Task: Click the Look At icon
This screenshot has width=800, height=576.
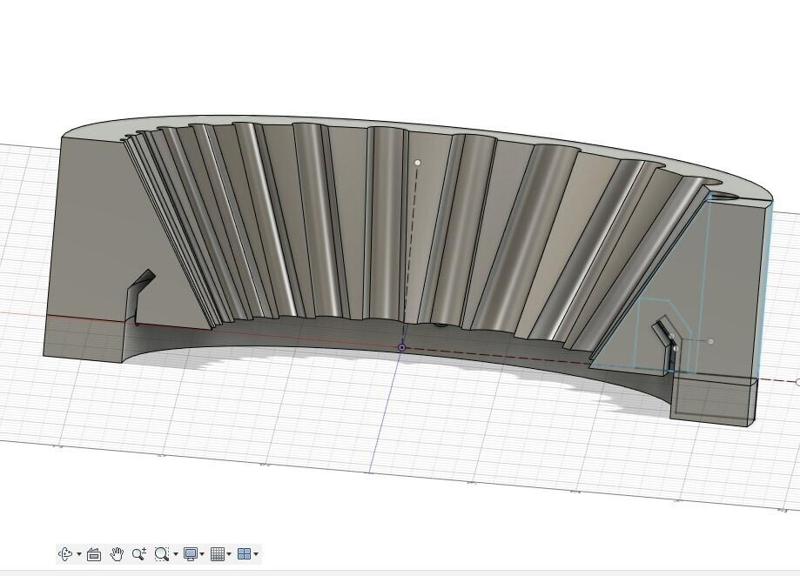Action: click(94, 554)
